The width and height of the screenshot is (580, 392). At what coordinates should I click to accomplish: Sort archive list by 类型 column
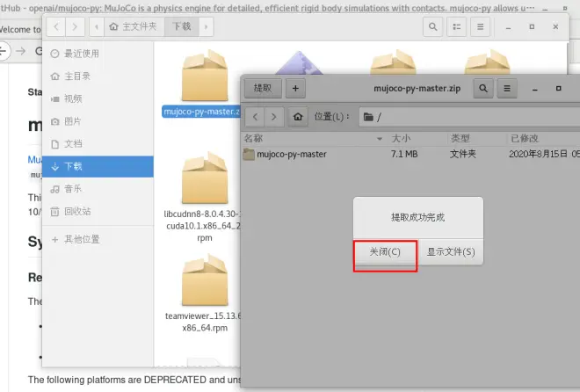tap(476, 138)
